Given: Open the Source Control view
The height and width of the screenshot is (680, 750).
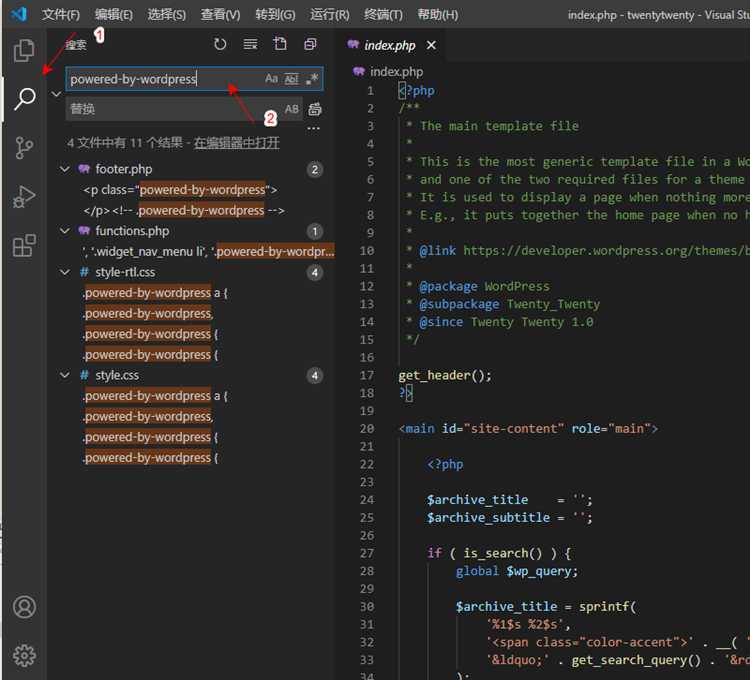Looking at the screenshot, I should pos(24,148).
